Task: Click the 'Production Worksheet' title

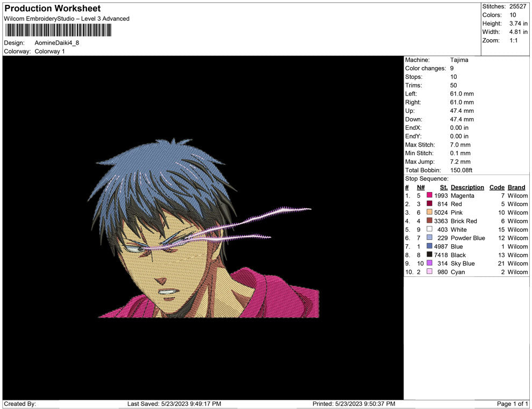Action: pos(53,9)
